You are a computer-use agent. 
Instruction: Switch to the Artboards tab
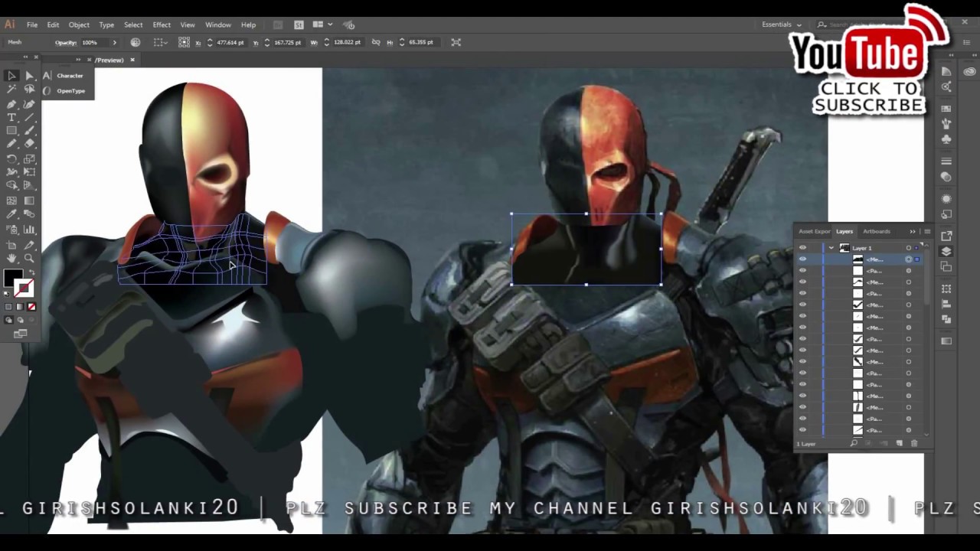pyautogui.click(x=877, y=231)
